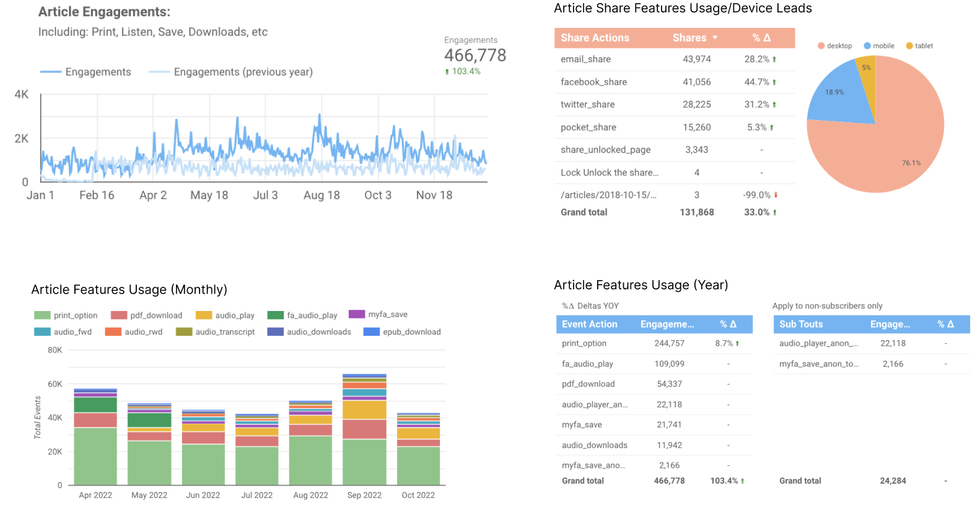Screen dimensions: 980x508
Task: Click the Shares column sort arrow
Action: (x=715, y=38)
